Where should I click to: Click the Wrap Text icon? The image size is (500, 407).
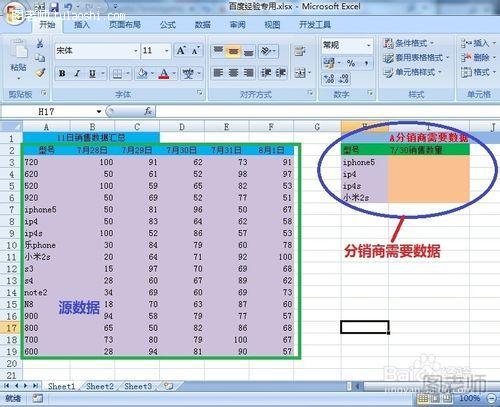(x=300, y=51)
